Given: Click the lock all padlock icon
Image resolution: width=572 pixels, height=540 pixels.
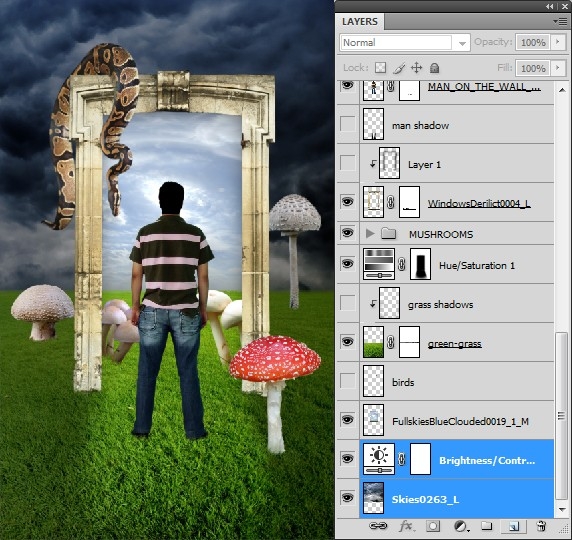Looking at the screenshot, I should tap(434, 68).
